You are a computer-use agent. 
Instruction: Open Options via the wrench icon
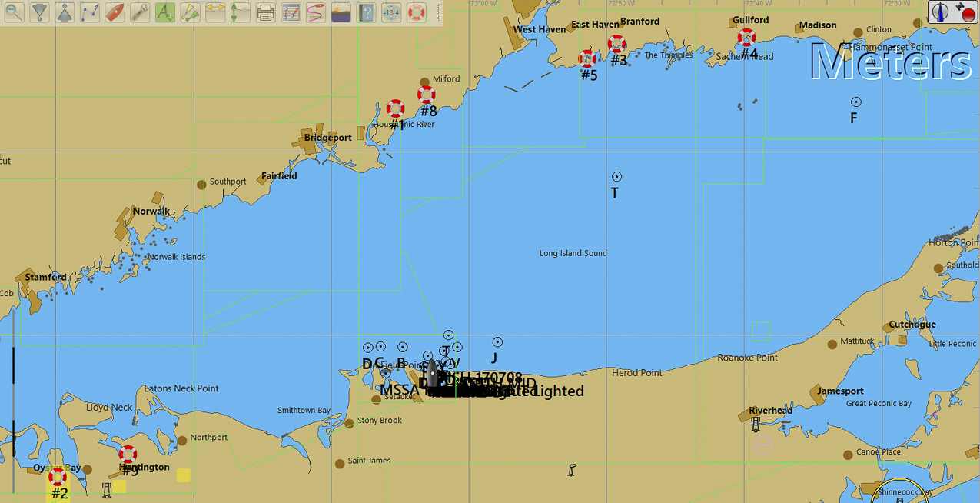tap(140, 12)
